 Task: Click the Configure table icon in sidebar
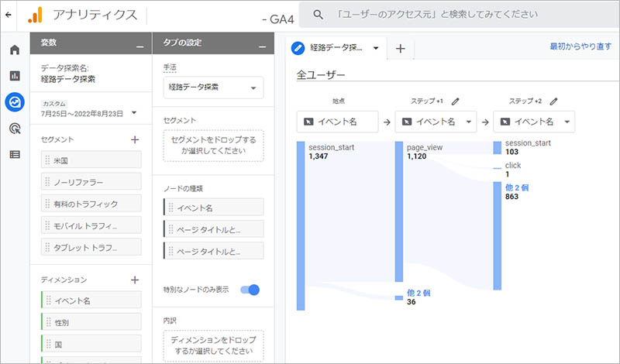pos(14,154)
